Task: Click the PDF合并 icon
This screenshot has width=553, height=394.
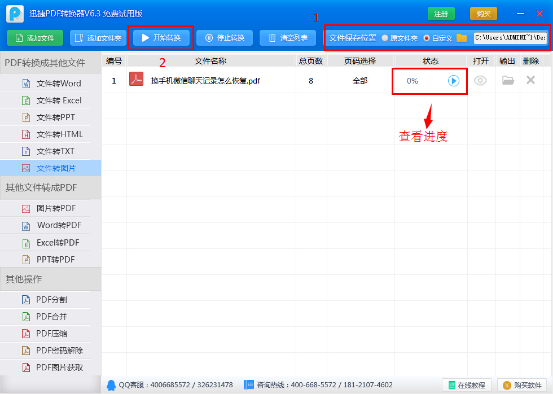Action: [26, 317]
